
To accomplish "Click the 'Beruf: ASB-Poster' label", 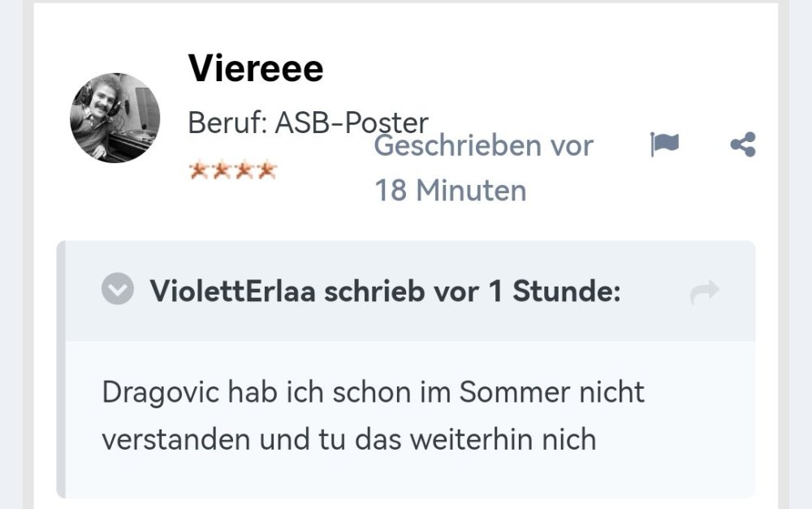I will pyautogui.click(x=308, y=123).
